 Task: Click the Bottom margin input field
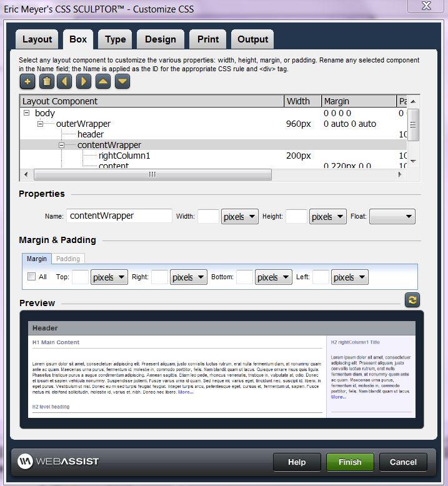tap(244, 277)
